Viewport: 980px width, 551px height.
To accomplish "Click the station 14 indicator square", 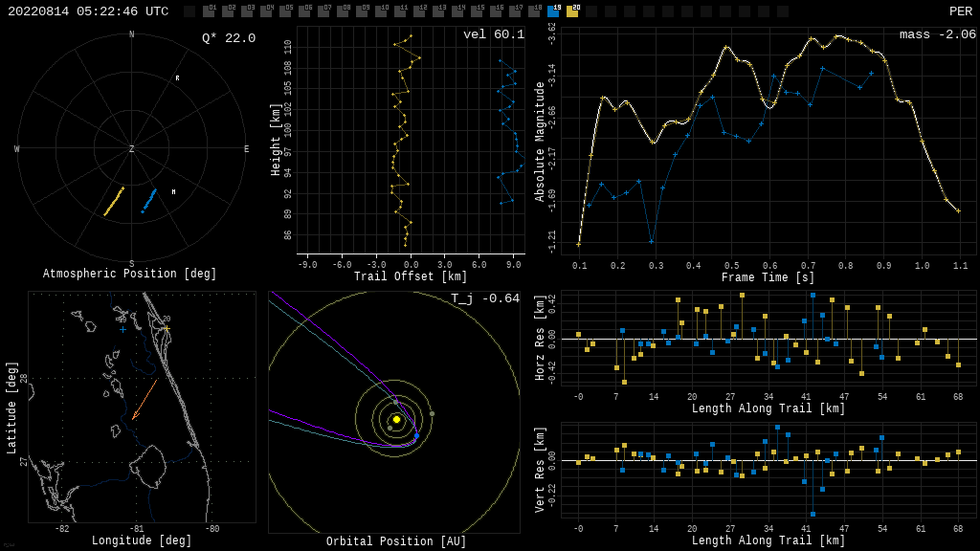I will click(x=457, y=11).
